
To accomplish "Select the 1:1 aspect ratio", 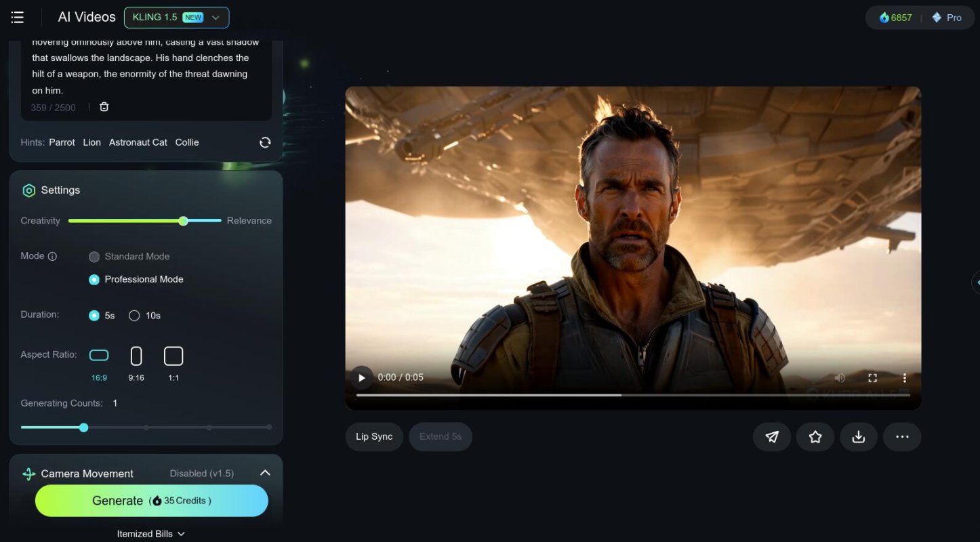I will click(x=173, y=364).
